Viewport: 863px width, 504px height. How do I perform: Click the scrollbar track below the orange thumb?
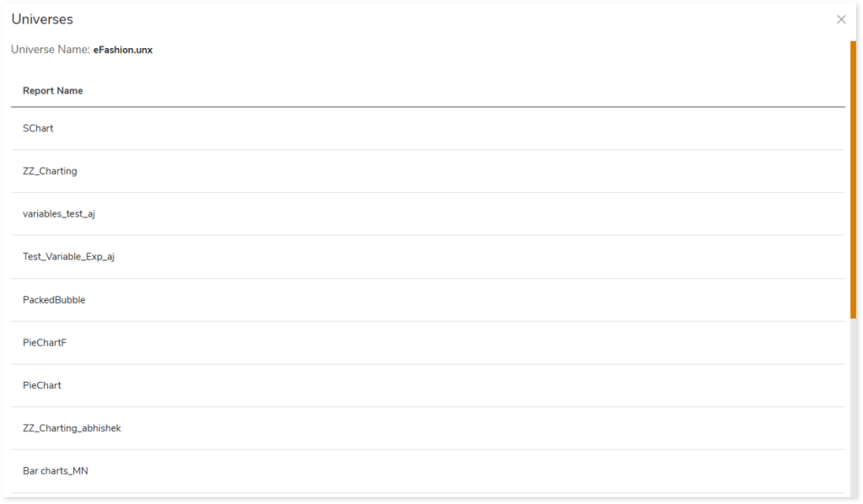pyautogui.click(x=853, y=405)
